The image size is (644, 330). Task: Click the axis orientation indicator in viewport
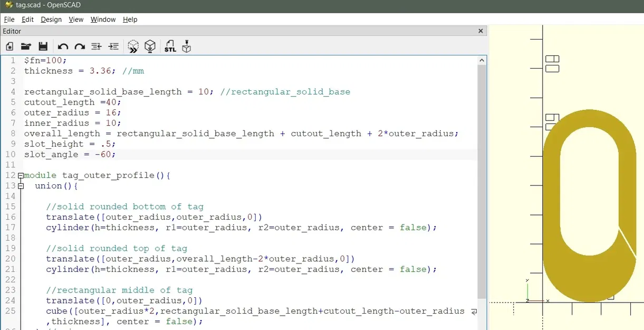(x=537, y=291)
